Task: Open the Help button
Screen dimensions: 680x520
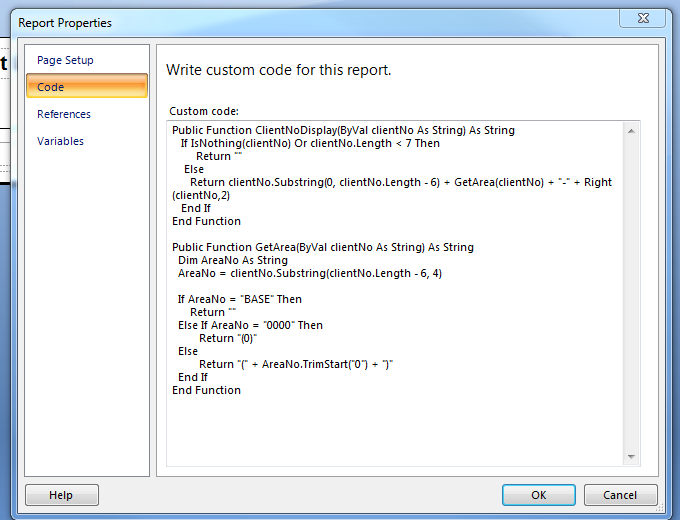Action: (62, 495)
